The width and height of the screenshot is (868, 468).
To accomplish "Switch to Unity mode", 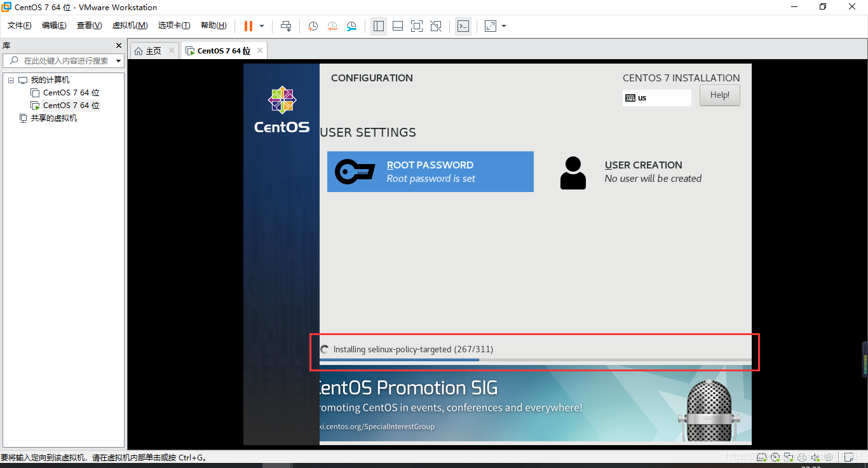I will pyautogui.click(x=436, y=26).
